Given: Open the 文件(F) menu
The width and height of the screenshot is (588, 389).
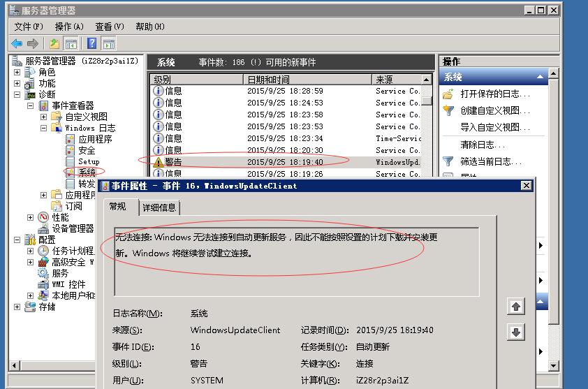Looking at the screenshot, I should 29,27.
